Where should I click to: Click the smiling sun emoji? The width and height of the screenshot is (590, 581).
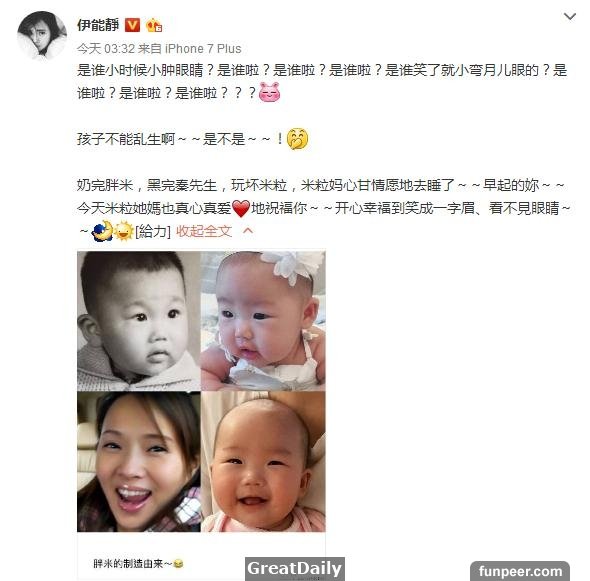pyautogui.click(x=124, y=231)
